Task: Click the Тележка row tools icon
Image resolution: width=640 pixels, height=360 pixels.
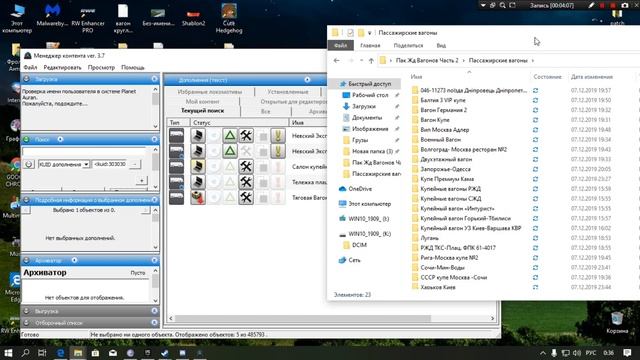Action: coord(246,182)
